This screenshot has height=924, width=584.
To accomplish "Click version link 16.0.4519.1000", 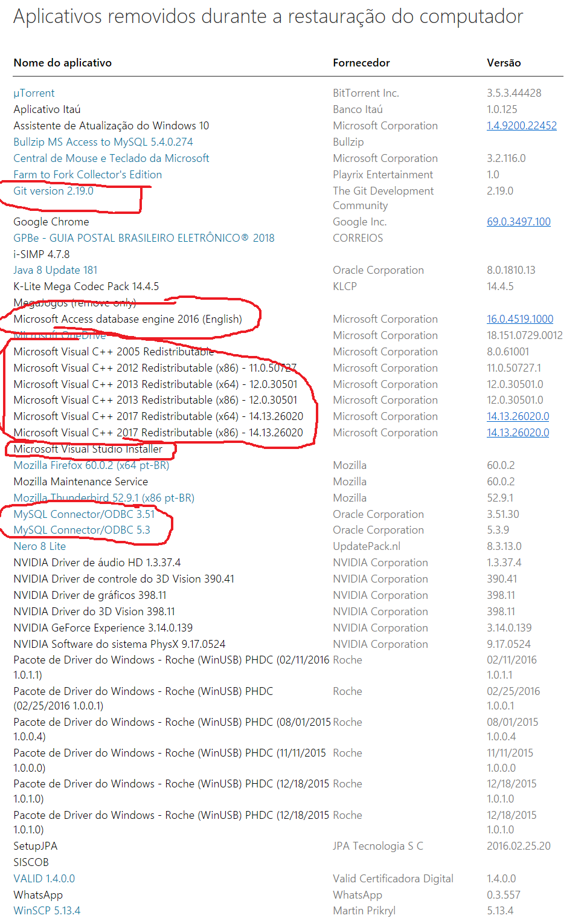I will tap(520, 319).
